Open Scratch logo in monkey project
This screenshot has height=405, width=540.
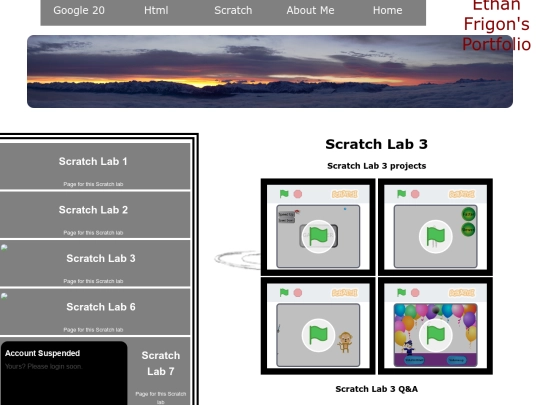point(344,293)
